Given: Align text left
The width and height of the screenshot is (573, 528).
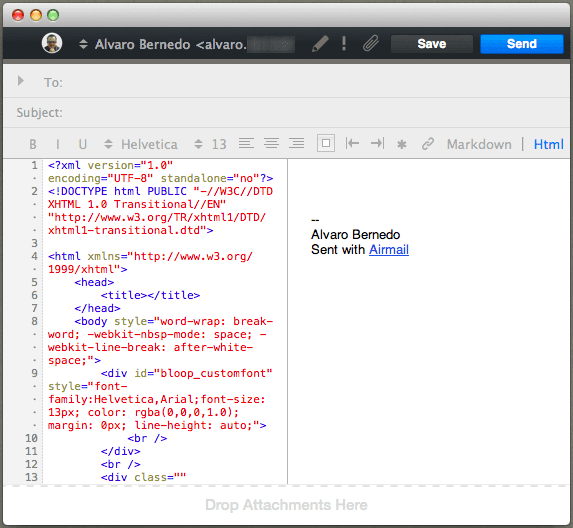Looking at the screenshot, I should tap(246, 143).
